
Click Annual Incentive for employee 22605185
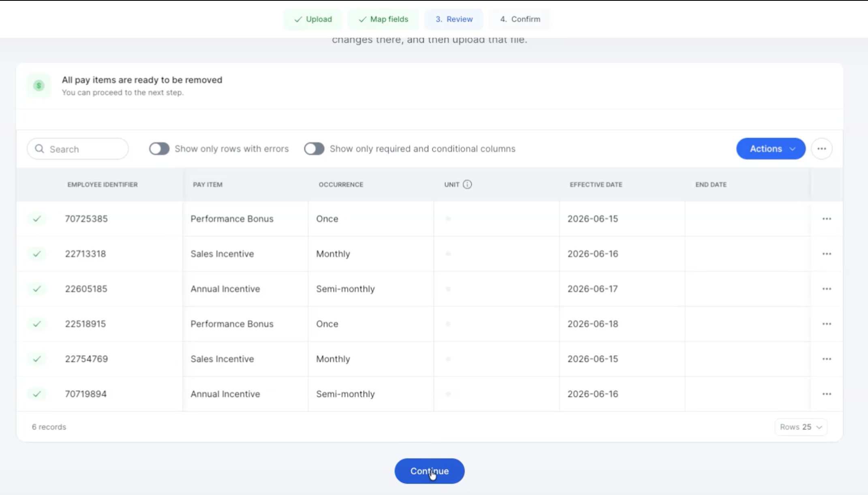tap(225, 289)
